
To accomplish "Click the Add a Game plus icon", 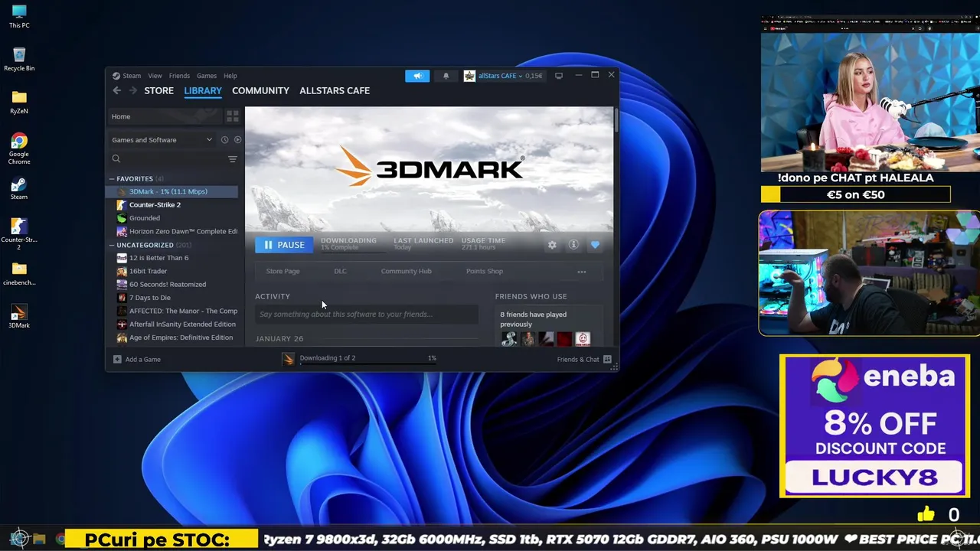I will 117,359.
